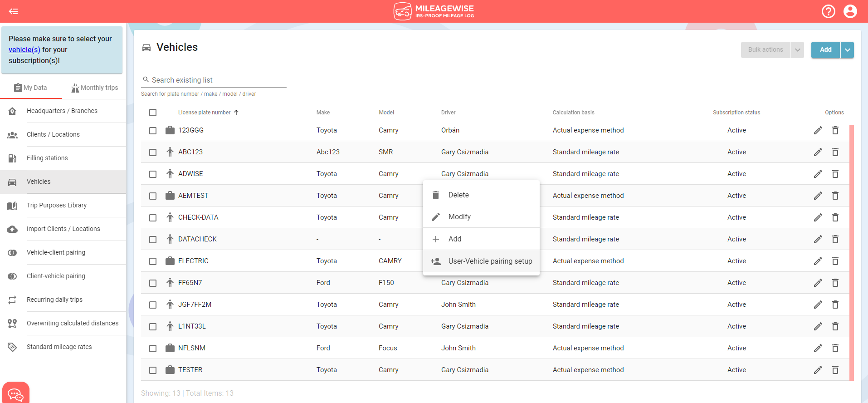Open the Bulk actions dropdown arrow
This screenshot has width=868, height=403.
tap(797, 50)
